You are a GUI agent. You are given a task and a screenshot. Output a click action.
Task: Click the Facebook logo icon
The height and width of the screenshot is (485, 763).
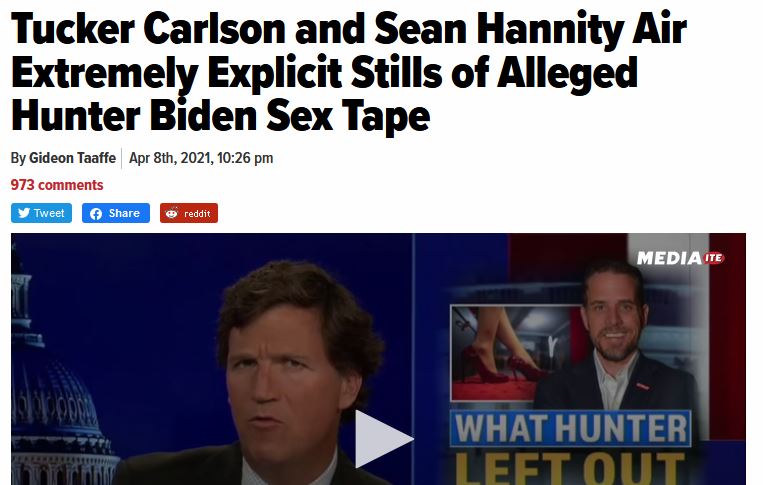(96, 214)
